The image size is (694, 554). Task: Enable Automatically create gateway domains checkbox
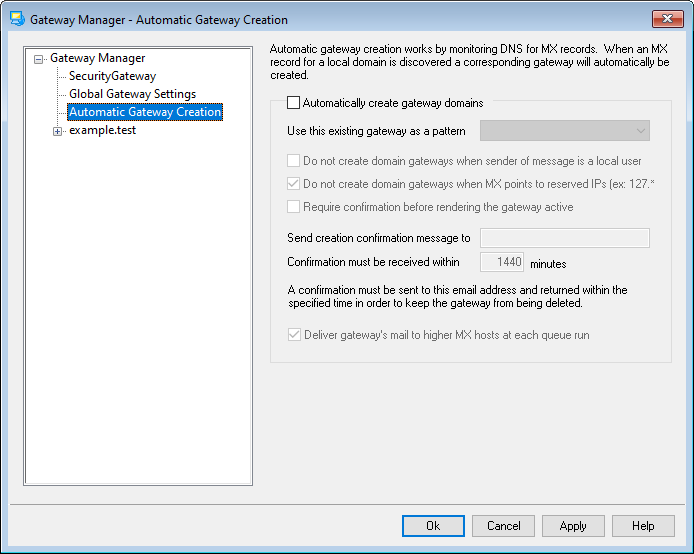pos(293,103)
